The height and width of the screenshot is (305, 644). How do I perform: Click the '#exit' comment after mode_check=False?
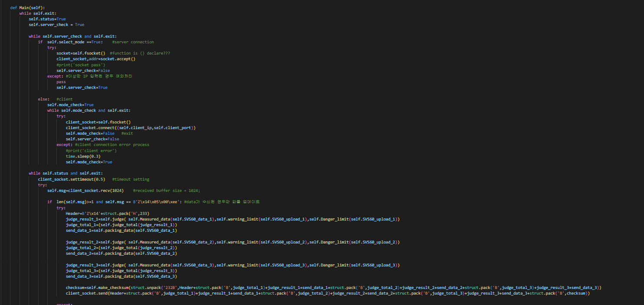point(127,133)
